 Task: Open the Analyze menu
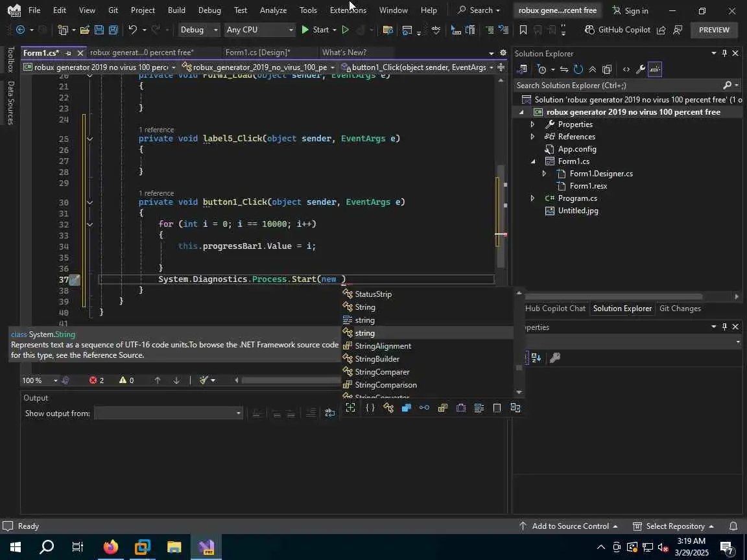pyautogui.click(x=273, y=10)
